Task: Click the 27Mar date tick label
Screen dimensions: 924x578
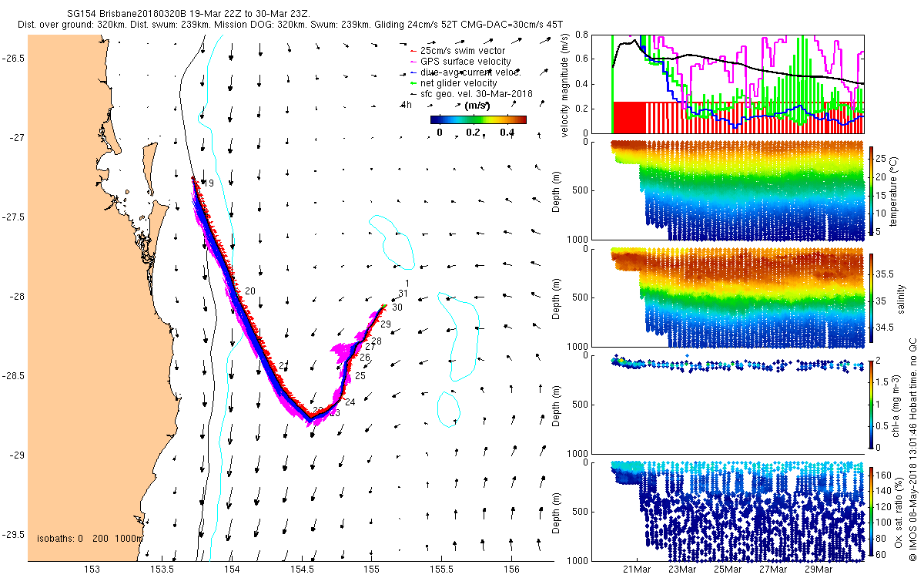Action: coord(773,570)
